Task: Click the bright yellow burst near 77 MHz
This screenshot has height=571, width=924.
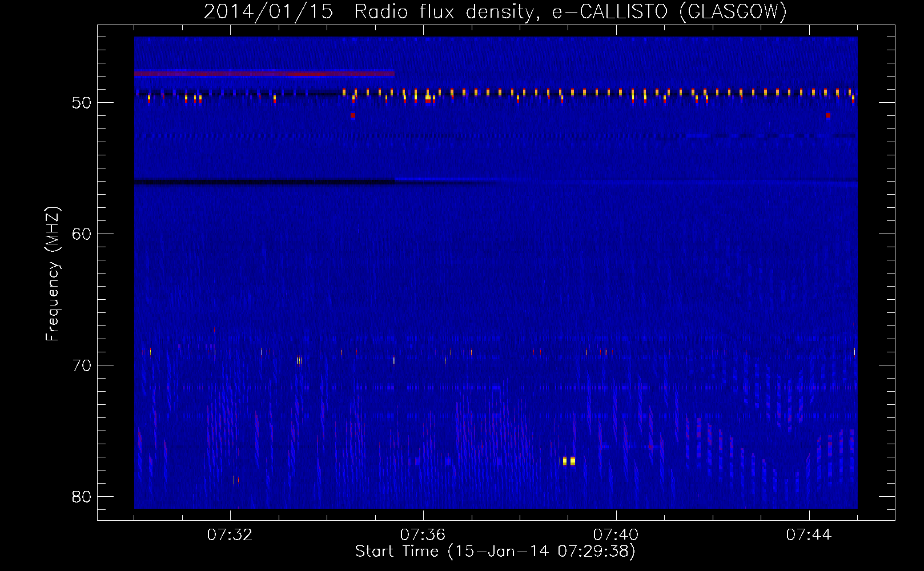Action: coord(568,461)
